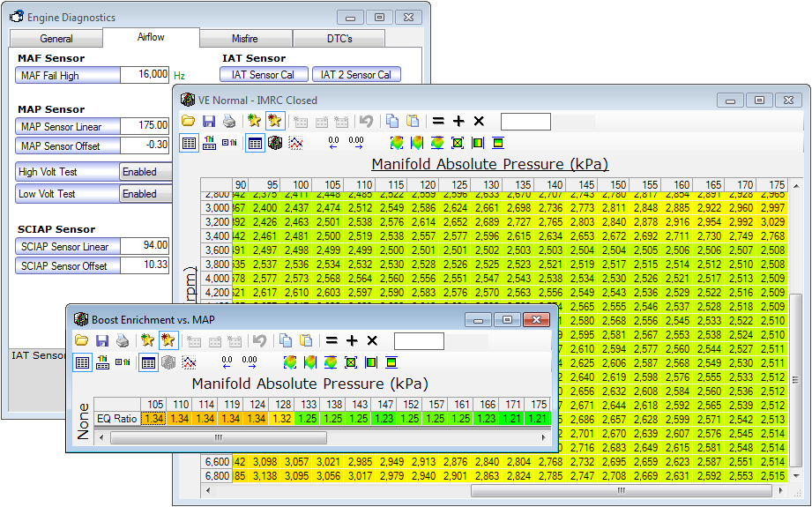Select EQ Ratio cell 1.32 under 128
This screenshot has width=812, height=507.
(x=281, y=419)
